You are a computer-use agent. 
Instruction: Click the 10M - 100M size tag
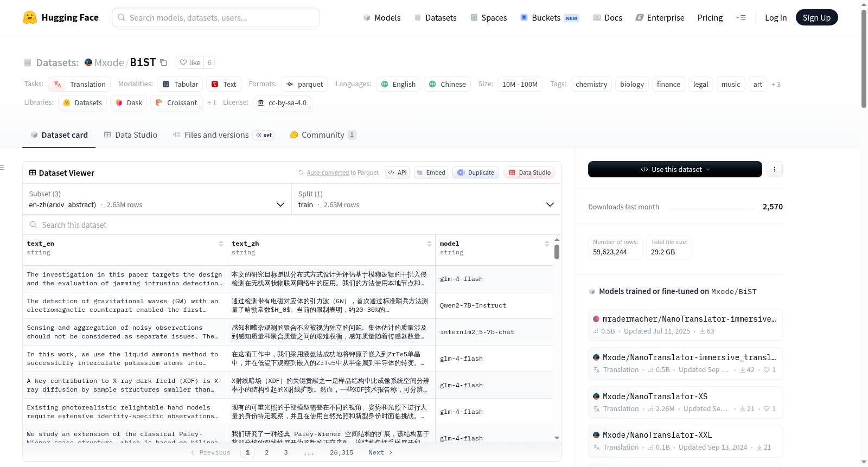520,84
